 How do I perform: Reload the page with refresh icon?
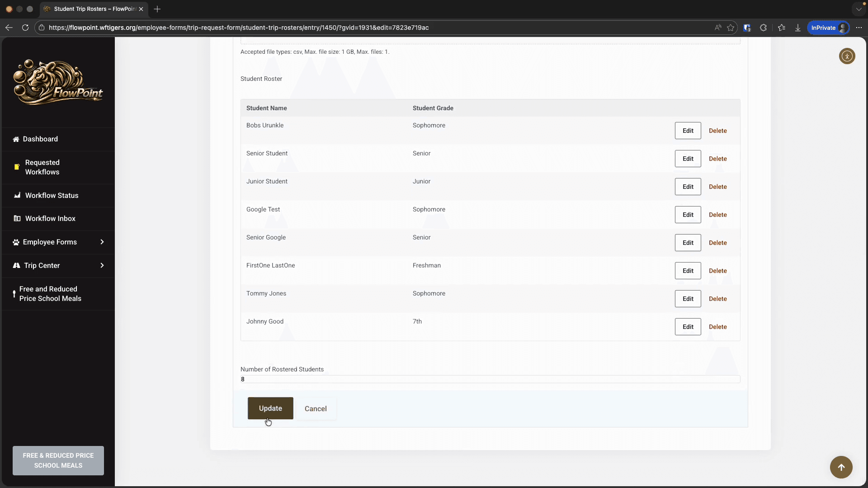coord(25,28)
